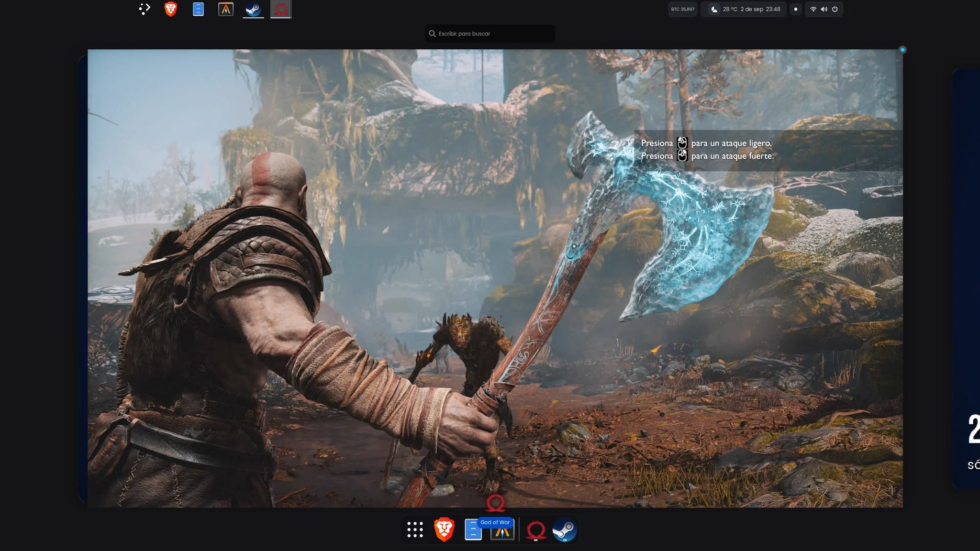Open the file manager from the dock
The image size is (980, 551).
coord(473,529)
